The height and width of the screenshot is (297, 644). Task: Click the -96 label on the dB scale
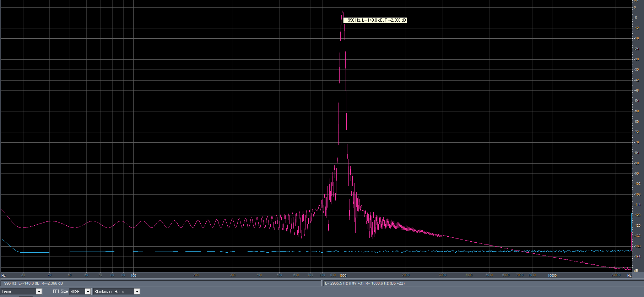pos(637,174)
